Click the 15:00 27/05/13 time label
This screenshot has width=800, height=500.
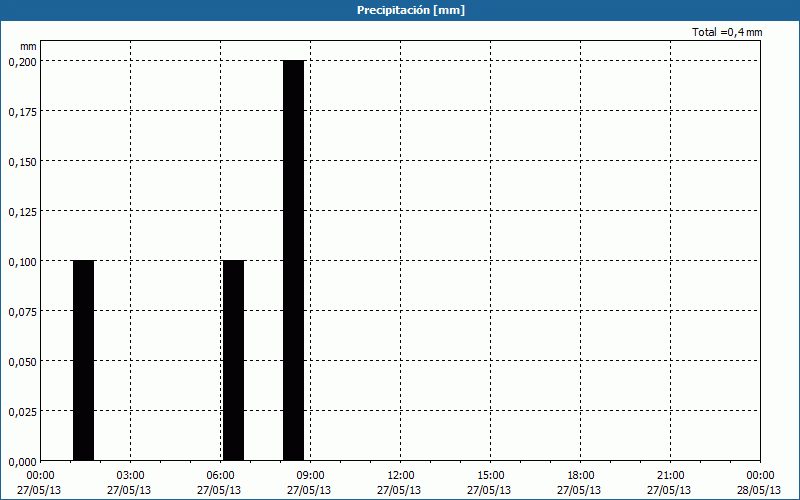point(489,483)
